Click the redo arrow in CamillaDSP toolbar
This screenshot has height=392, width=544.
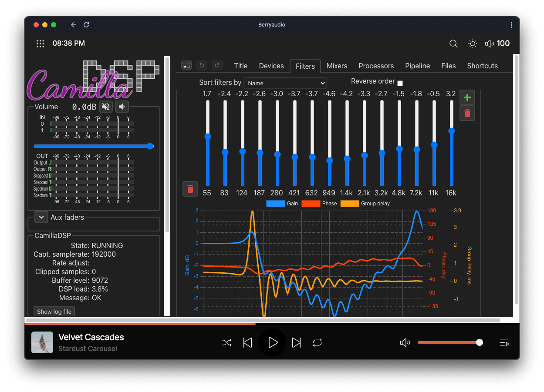point(217,65)
